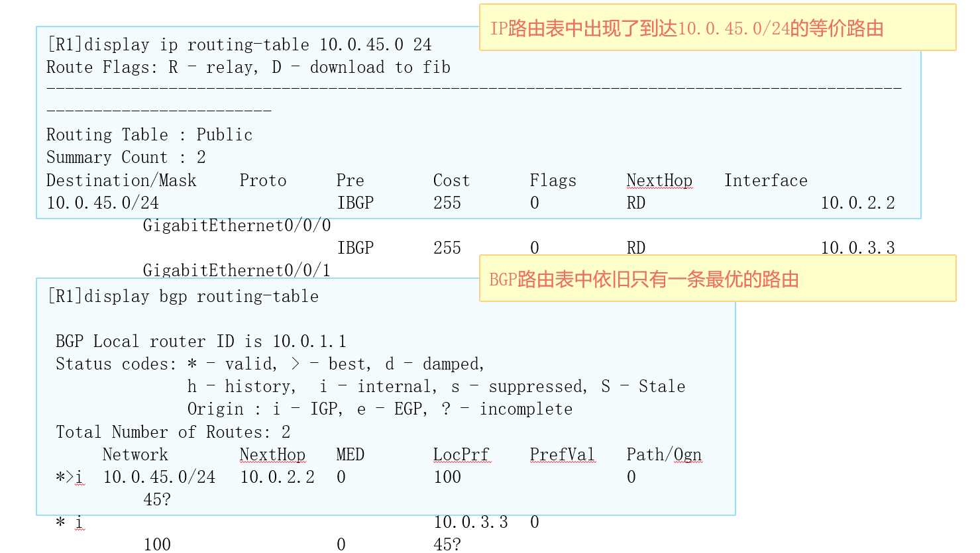Click the PrefVal column header
The image size is (980, 553).
(562, 455)
